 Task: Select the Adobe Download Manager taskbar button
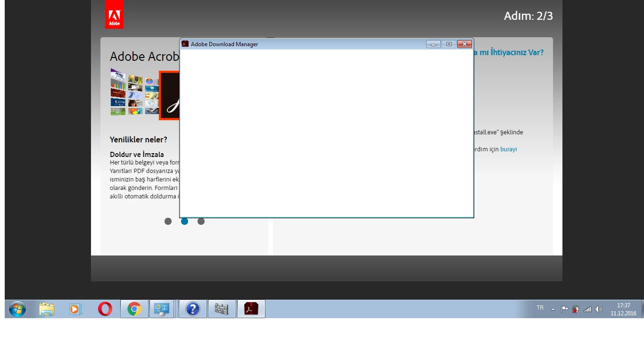251,309
